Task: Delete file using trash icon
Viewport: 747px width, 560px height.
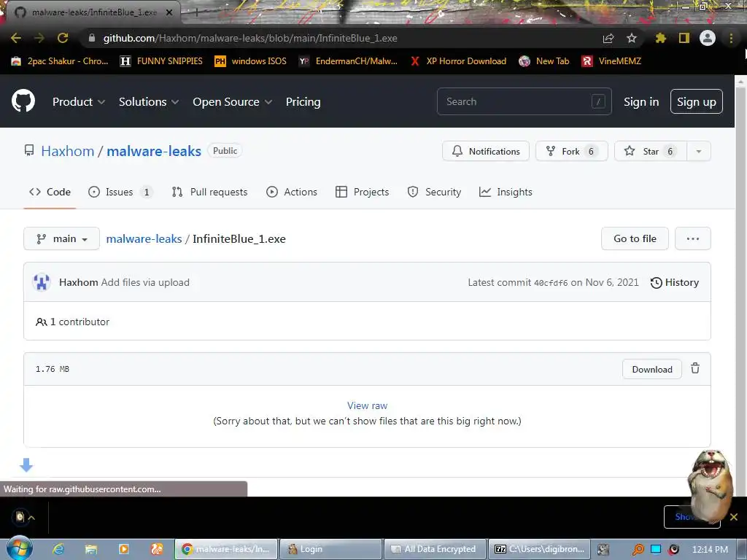Action: 695,368
